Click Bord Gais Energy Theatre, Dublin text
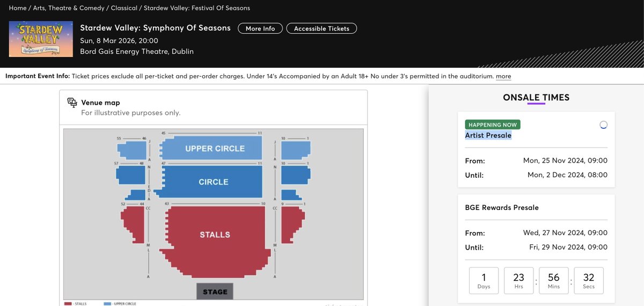 point(137,52)
